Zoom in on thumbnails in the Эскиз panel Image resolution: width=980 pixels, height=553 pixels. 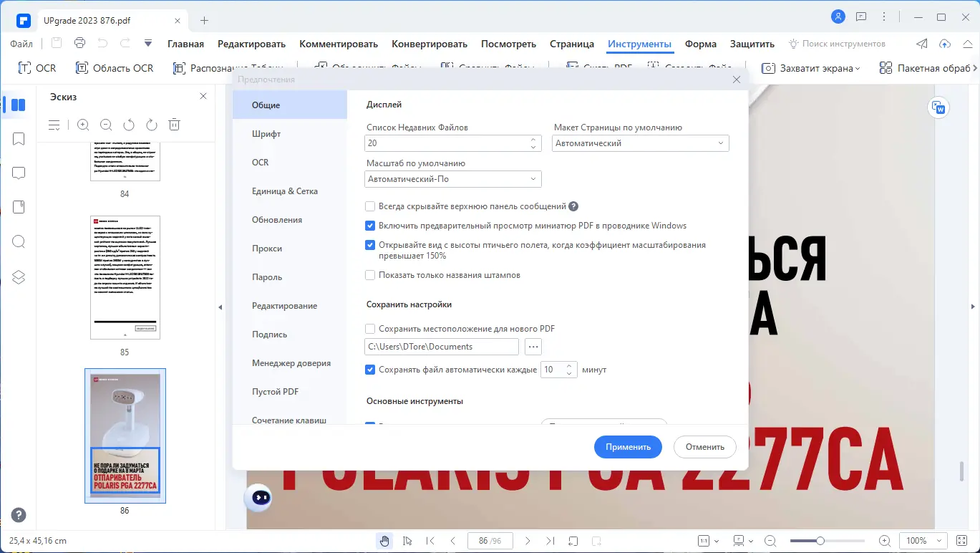[82, 124]
